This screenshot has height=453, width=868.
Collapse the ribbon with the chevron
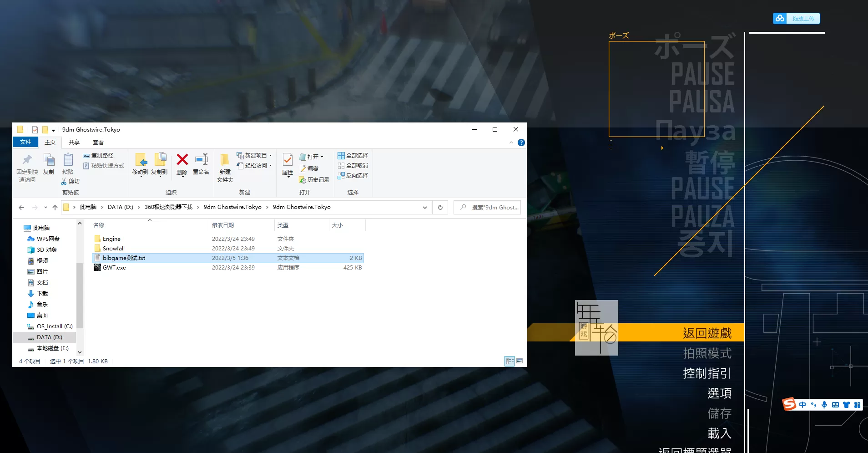511,143
